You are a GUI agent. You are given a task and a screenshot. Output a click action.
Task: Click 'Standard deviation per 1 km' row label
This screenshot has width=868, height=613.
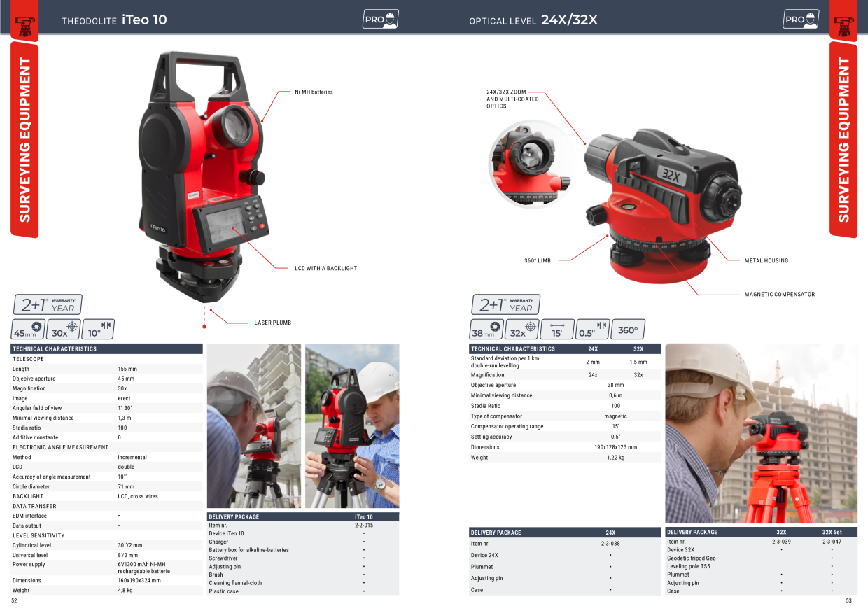pyautogui.click(x=505, y=358)
